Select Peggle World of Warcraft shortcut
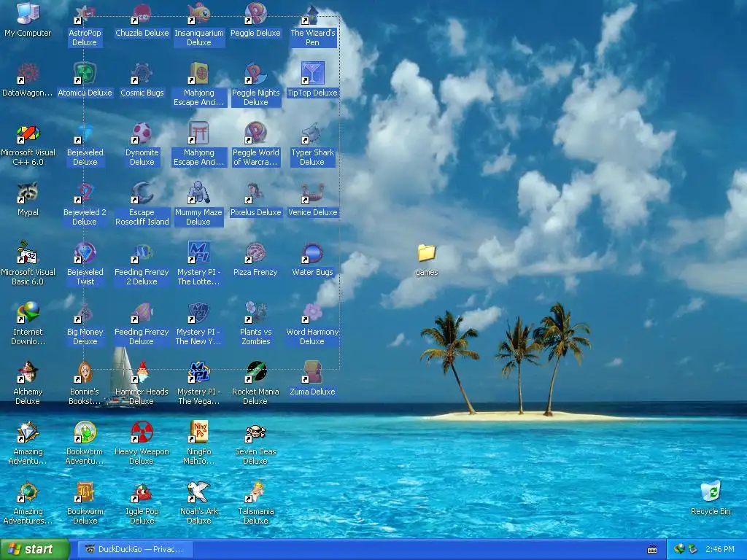 click(255, 133)
